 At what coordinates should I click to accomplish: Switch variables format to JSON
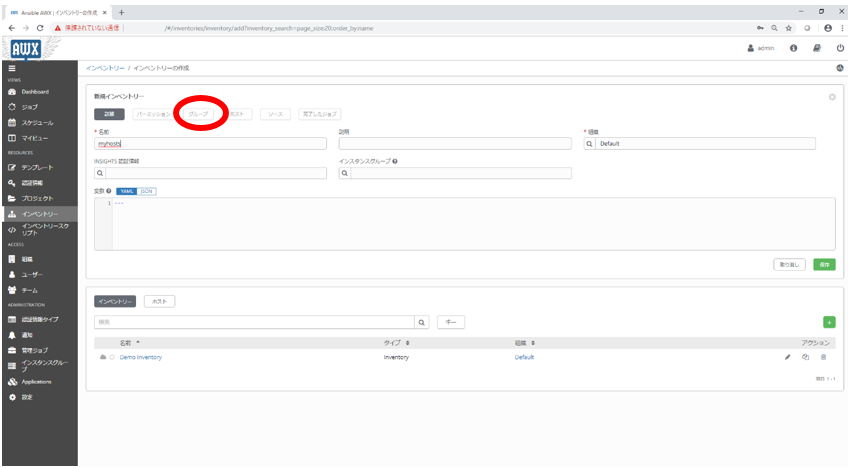point(147,190)
